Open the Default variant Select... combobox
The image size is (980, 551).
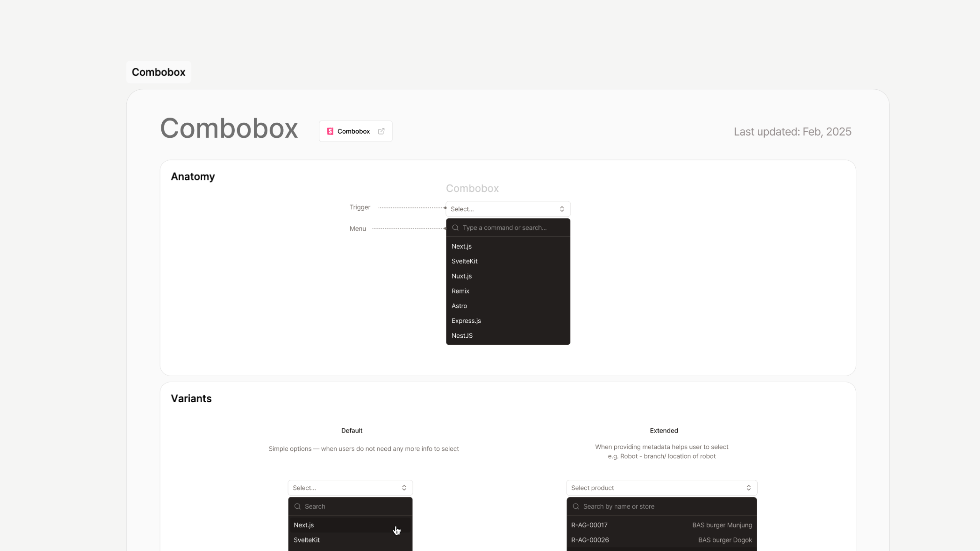click(x=344, y=488)
